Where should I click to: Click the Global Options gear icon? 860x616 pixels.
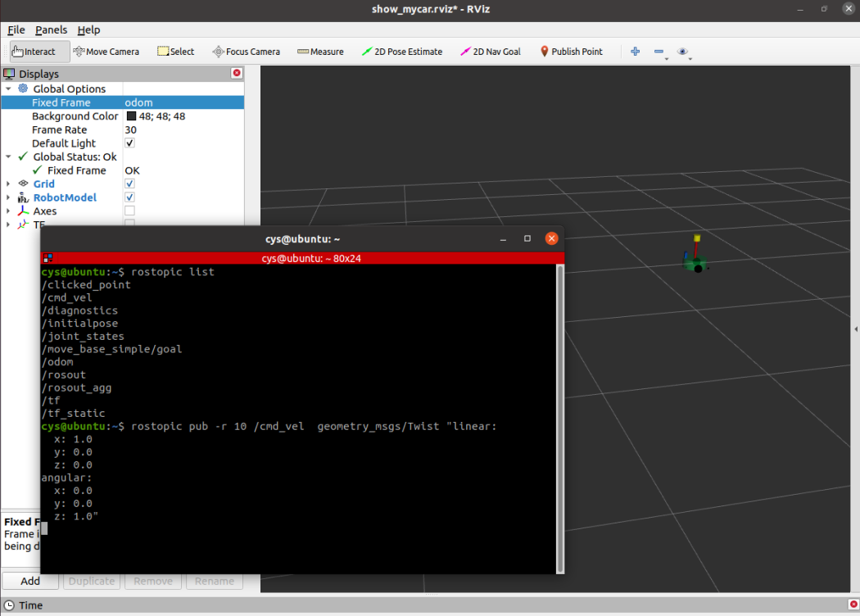pos(23,88)
